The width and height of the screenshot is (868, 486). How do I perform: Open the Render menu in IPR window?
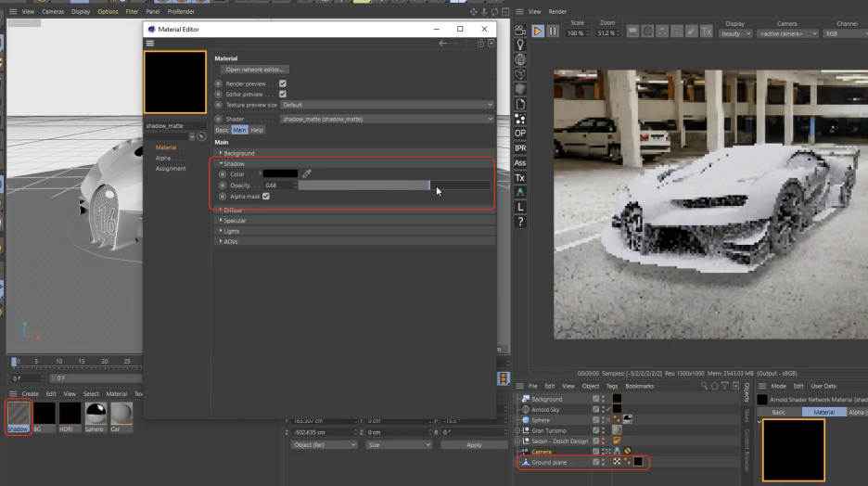pyautogui.click(x=557, y=11)
